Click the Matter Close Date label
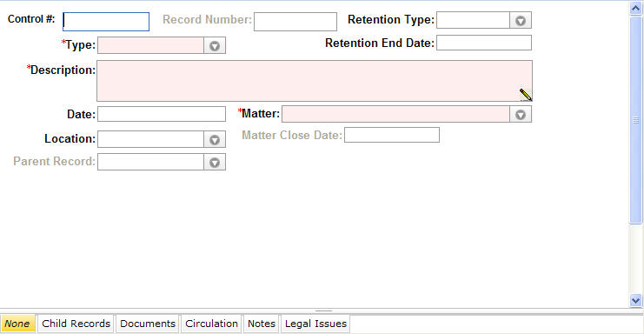 pyautogui.click(x=292, y=135)
